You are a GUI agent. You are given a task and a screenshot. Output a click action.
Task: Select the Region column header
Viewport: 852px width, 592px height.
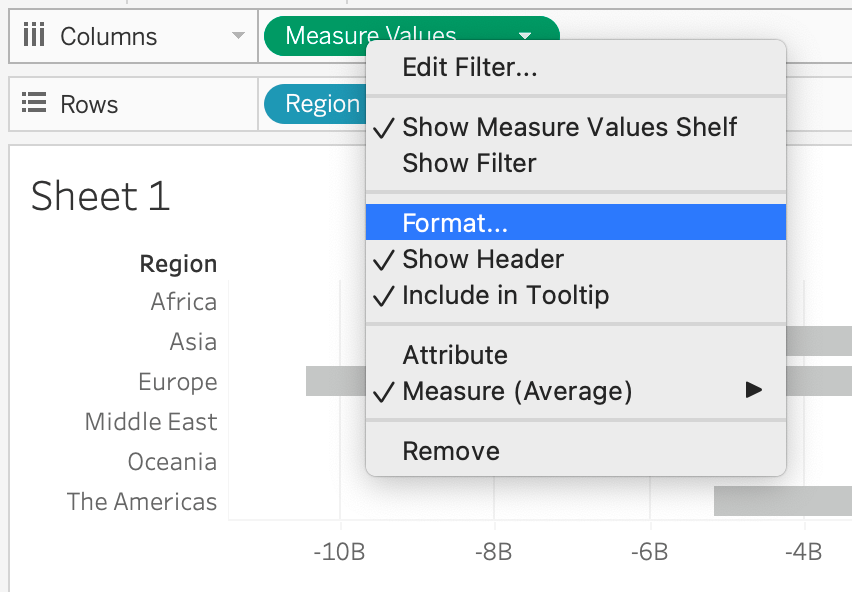(178, 264)
